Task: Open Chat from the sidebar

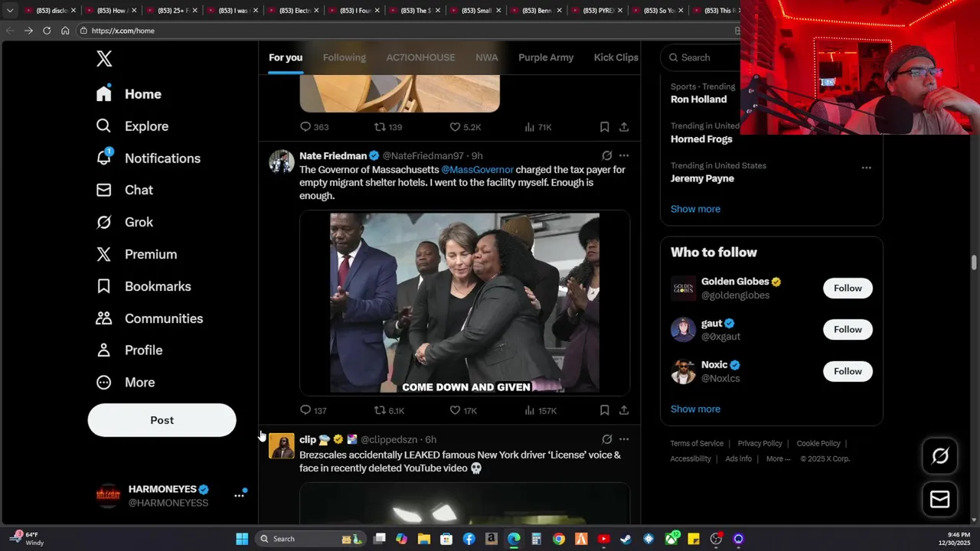Action: click(x=124, y=190)
